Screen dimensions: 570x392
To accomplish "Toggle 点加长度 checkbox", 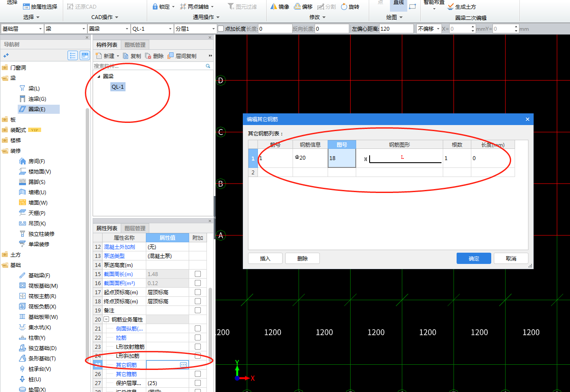I will 221,29.
